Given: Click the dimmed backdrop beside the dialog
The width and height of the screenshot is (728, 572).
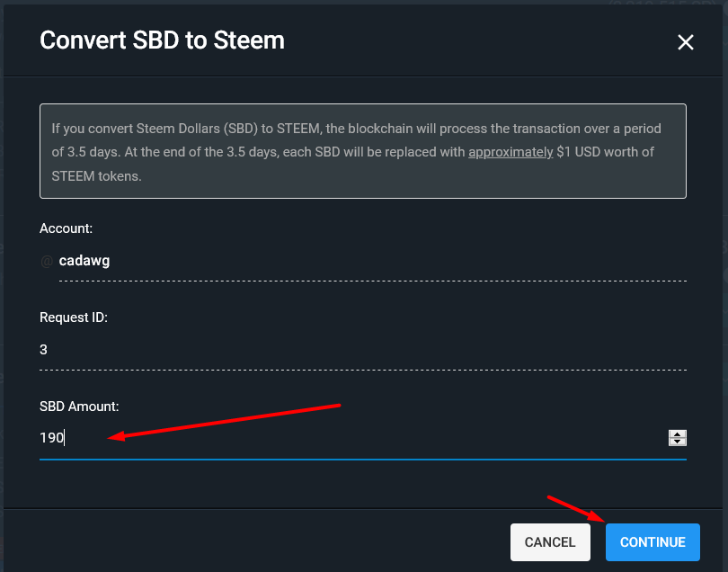Looking at the screenshot, I should pyautogui.click(x=725, y=279).
